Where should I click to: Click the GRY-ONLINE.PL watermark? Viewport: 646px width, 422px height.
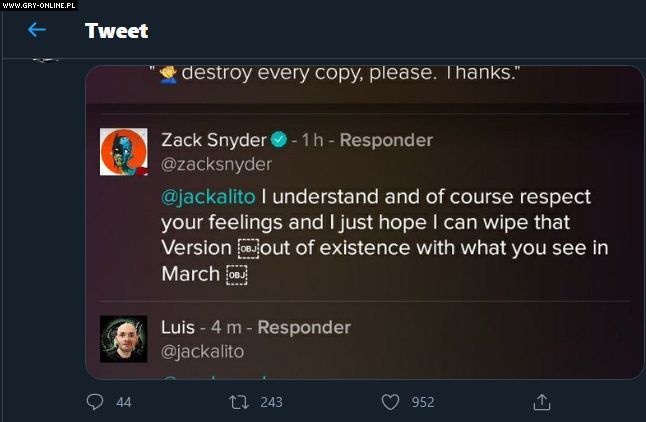tap(38, 6)
